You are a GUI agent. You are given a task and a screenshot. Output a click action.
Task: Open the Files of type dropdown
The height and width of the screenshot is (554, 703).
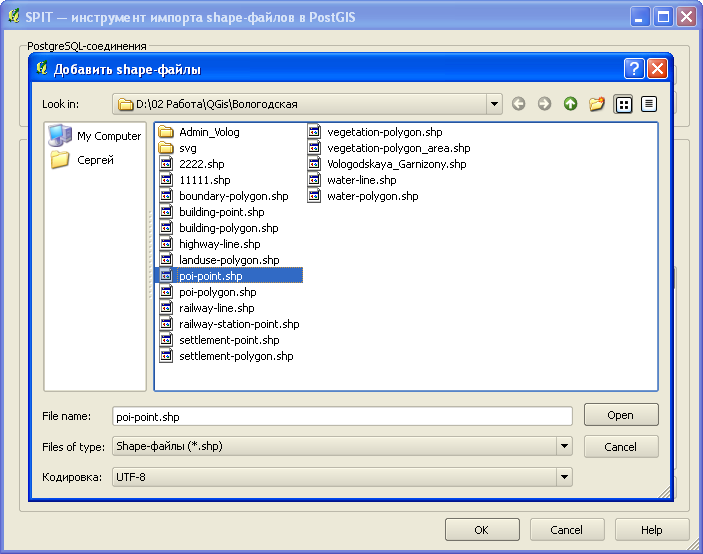(x=564, y=446)
